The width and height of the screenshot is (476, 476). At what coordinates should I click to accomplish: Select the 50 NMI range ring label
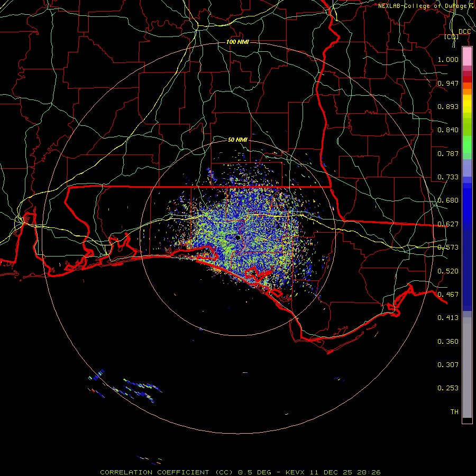[237, 140]
